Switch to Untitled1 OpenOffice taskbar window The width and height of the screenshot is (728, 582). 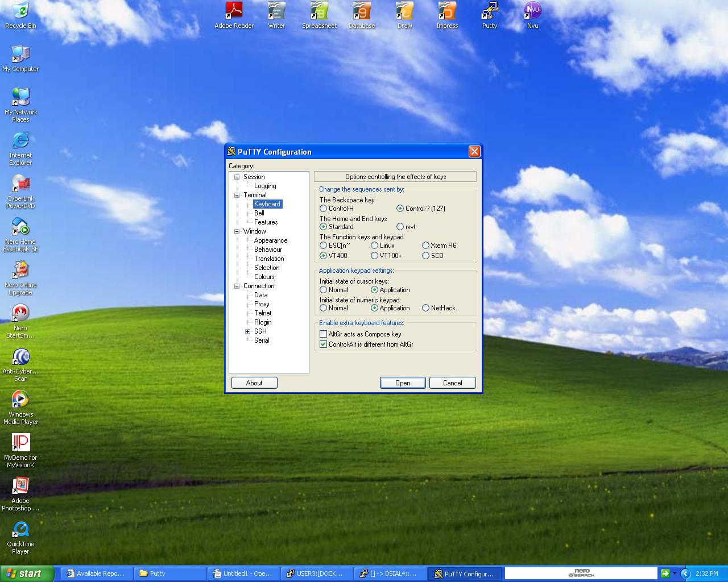click(x=244, y=573)
